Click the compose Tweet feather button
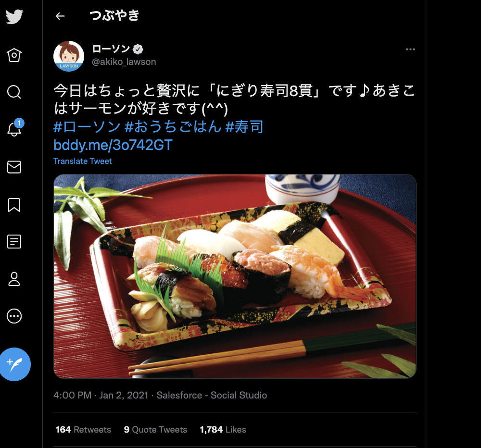 coord(15,364)
